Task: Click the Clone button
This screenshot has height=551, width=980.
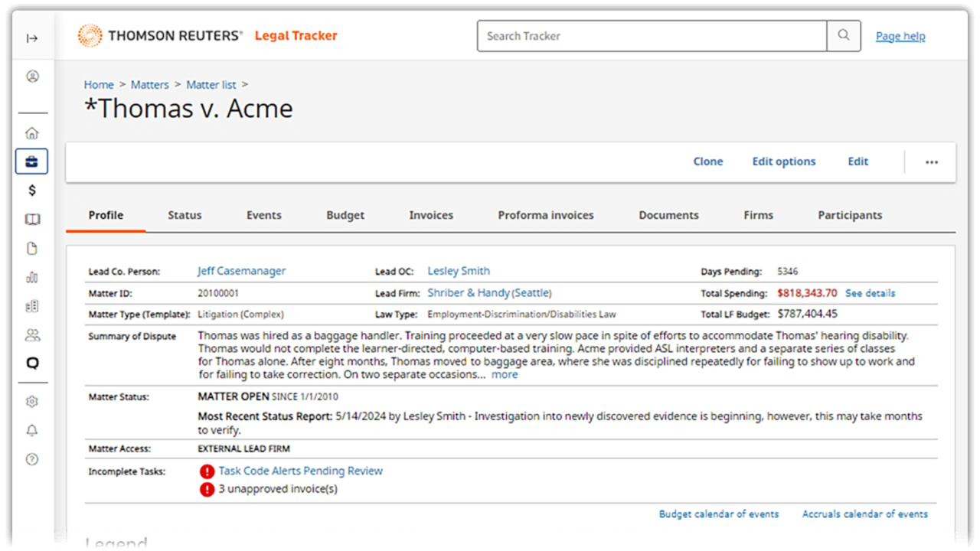Action: coord(707,161)
